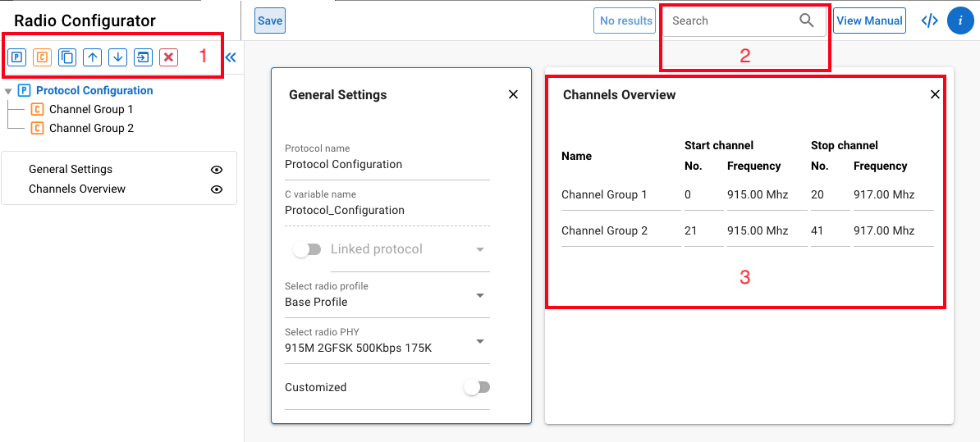Open the code view icon next to View Manual

coord(929,21)
